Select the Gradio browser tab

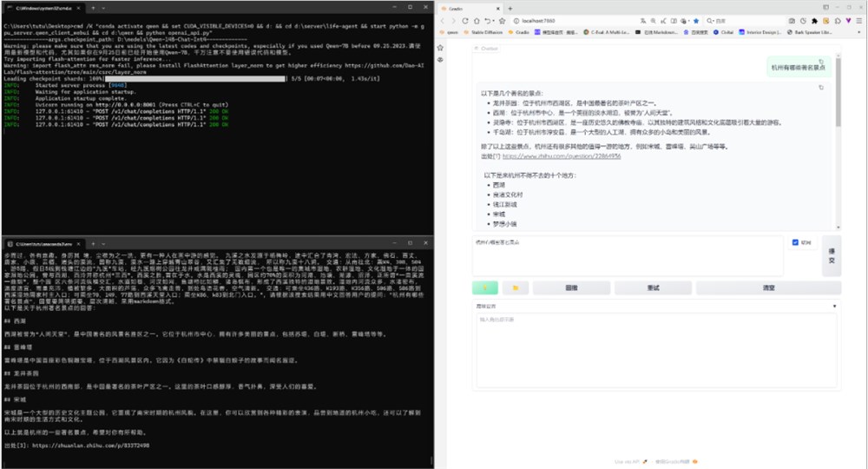click(x=470, y=9)
